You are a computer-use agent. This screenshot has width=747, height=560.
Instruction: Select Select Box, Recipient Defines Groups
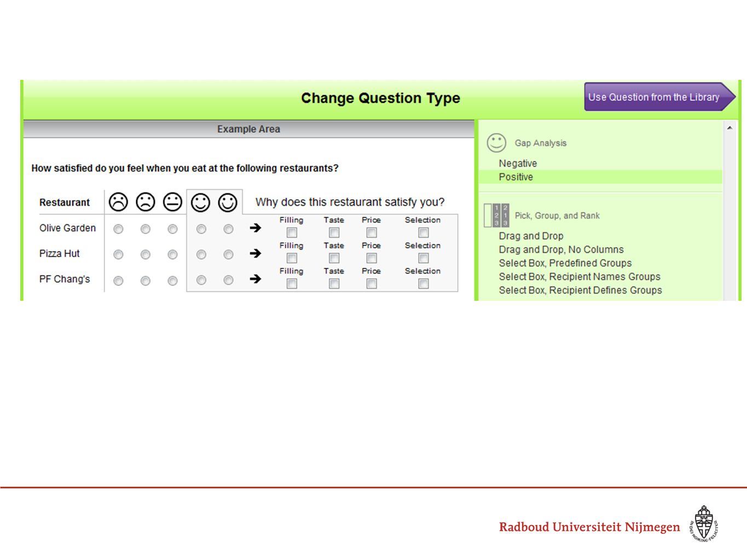click(580, 290)
